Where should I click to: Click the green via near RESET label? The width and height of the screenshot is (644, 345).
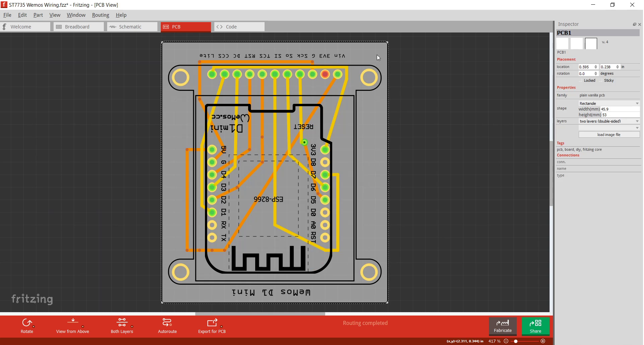point(304,142)
